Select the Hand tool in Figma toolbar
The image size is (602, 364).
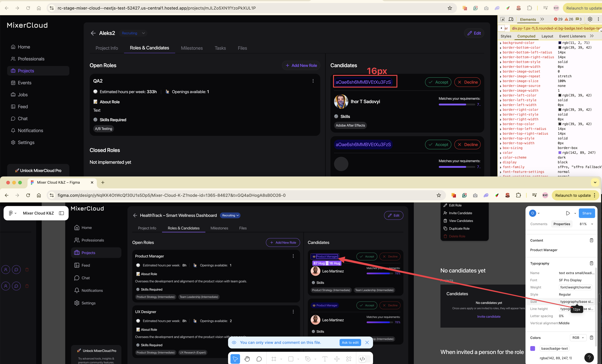[x=247, y=359]
